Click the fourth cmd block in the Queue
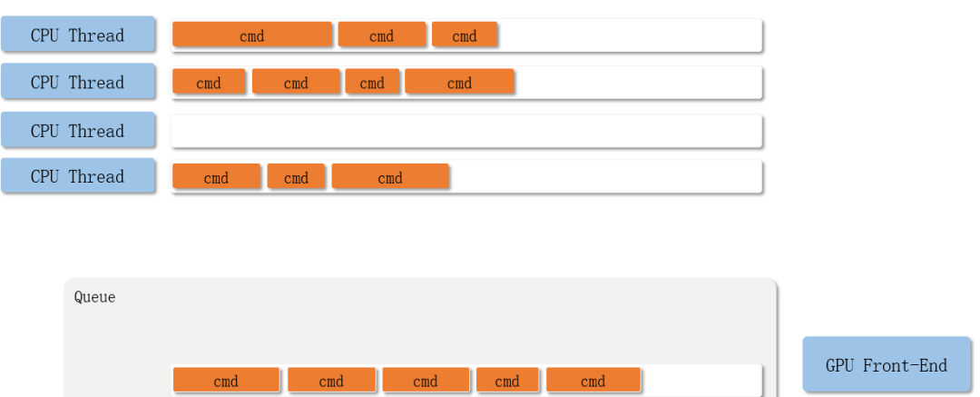Screen dimensions: 980x397 tap(507, 381)
